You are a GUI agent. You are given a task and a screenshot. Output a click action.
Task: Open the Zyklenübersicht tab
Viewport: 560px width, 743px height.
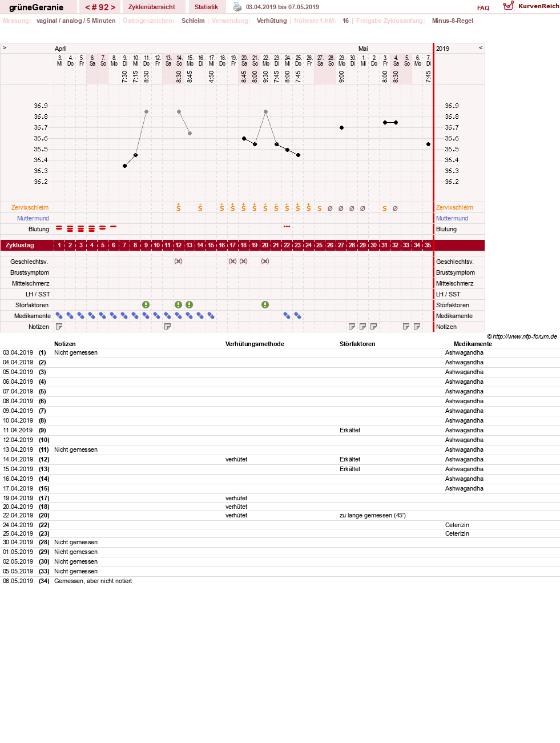point(152,7)
